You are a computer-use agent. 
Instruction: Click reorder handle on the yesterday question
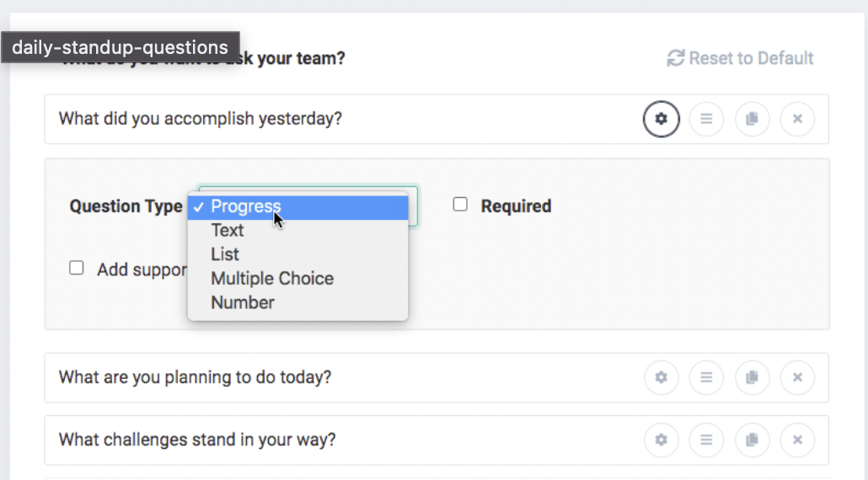pos(706,119)
